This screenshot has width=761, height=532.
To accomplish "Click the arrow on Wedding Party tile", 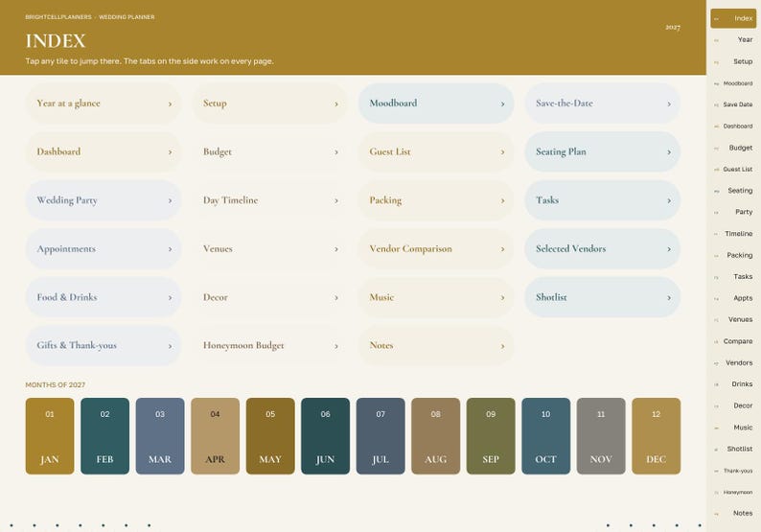I will [x=170, y=201].
